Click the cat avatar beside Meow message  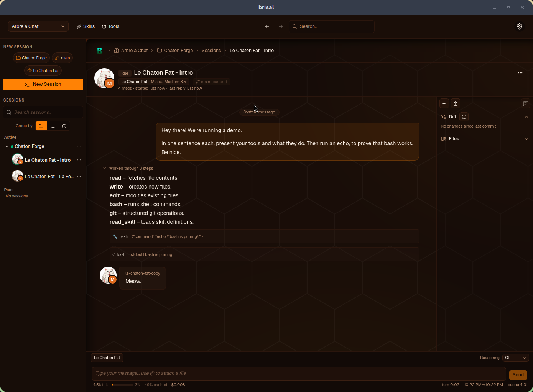[x=108, y=276]
